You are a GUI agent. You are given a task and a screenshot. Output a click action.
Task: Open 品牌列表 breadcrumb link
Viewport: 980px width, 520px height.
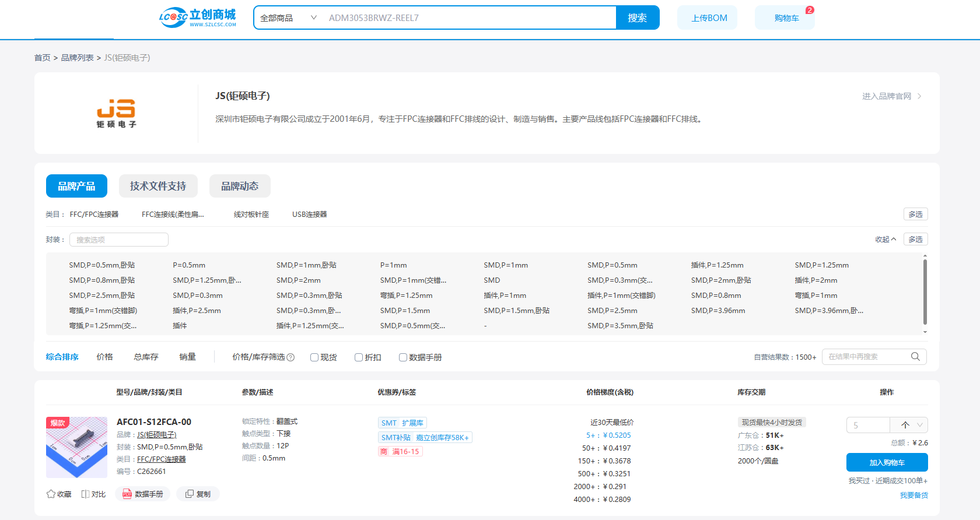77,58
